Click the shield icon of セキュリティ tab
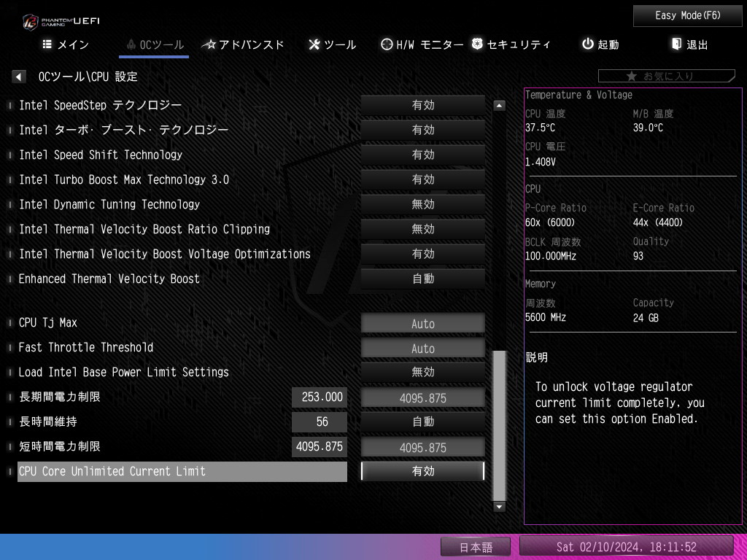 click(477, 44)
